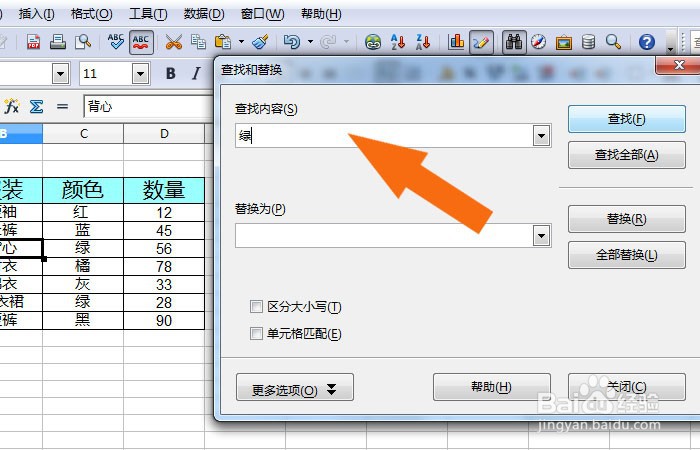Click the dialog 帮助(H) button

click(x=492, y=387)
